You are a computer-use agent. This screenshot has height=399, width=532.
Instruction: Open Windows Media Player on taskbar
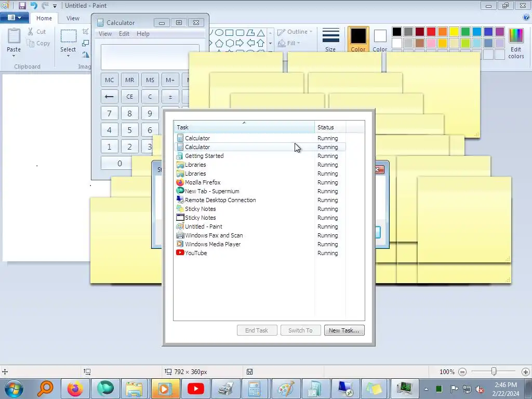165,389
